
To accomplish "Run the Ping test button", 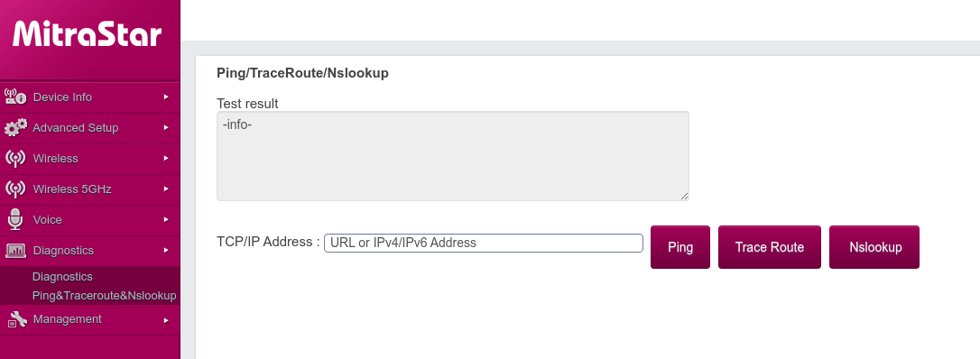I will (680, 247).
